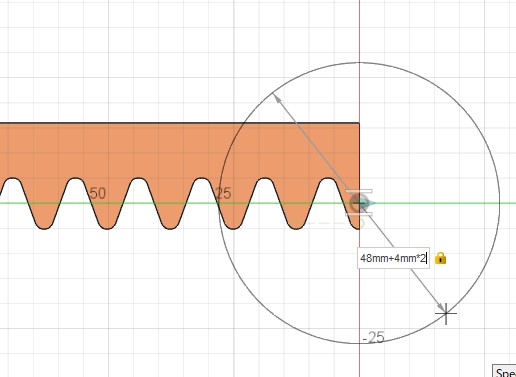Click the teal arrow manipulator beside the origin
Screen dimensions: 516x377
[370, 203]
